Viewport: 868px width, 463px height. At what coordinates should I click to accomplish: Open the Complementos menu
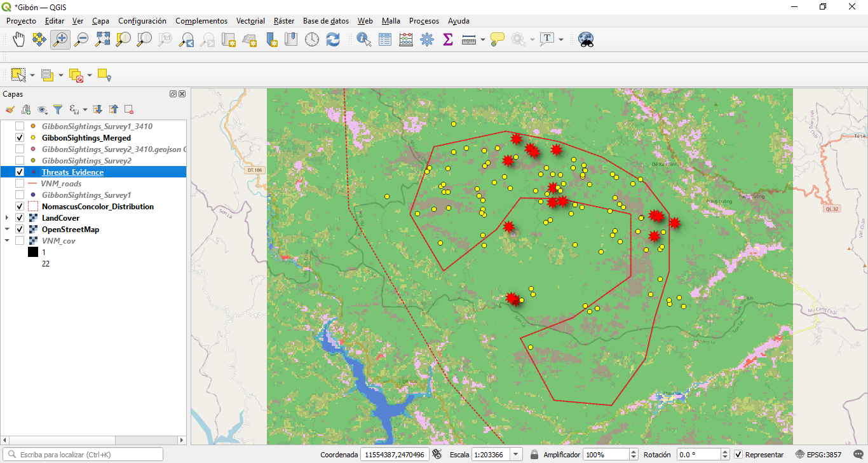click(201, 21)
